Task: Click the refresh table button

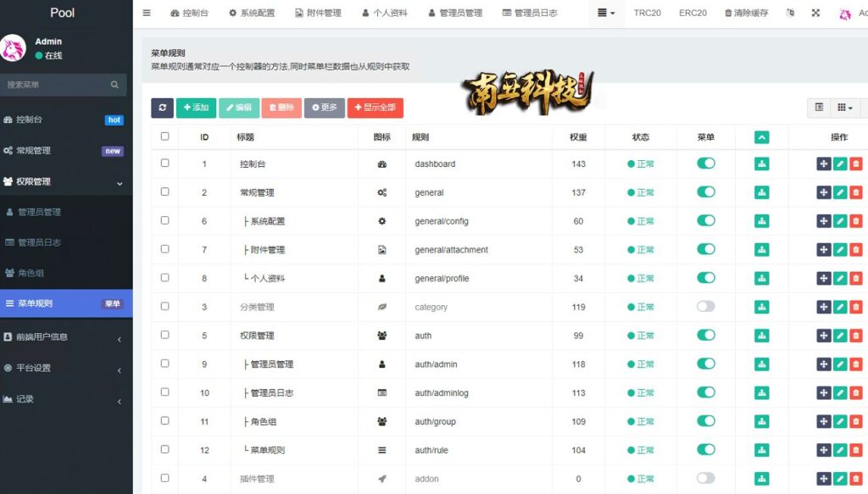Action: pyautogui.click(x=162, y=108)
